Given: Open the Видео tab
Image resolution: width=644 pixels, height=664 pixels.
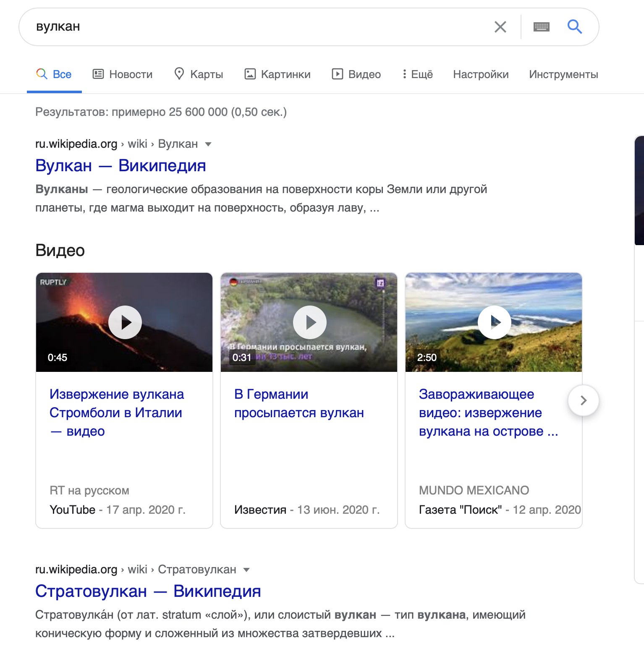Looking at the screenshot, I should tap(356, 74).
